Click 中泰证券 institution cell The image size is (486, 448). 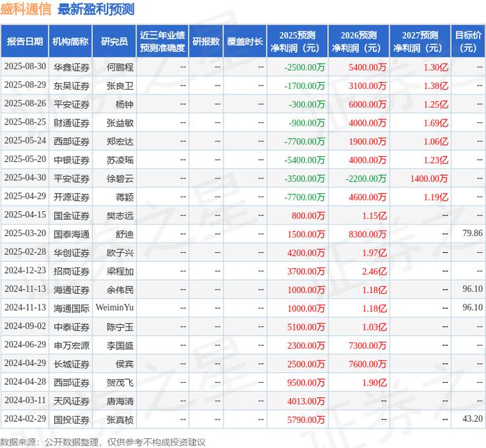[x=72, y=326]
